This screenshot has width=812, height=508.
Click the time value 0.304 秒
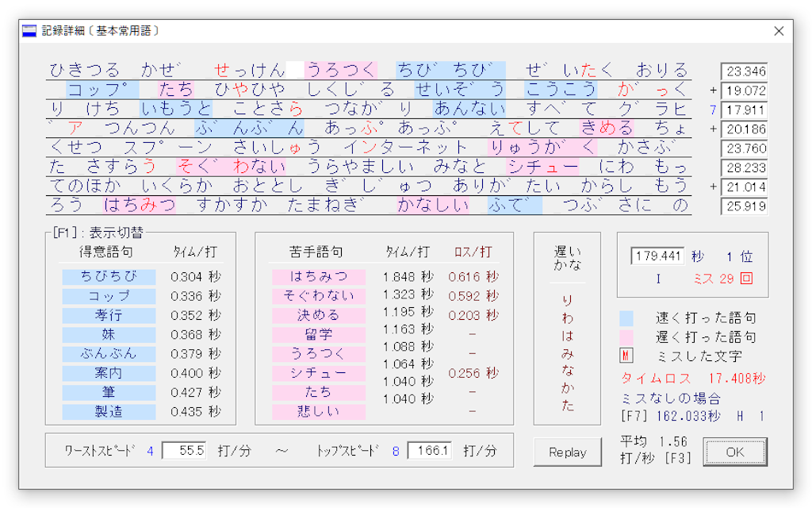197,277
